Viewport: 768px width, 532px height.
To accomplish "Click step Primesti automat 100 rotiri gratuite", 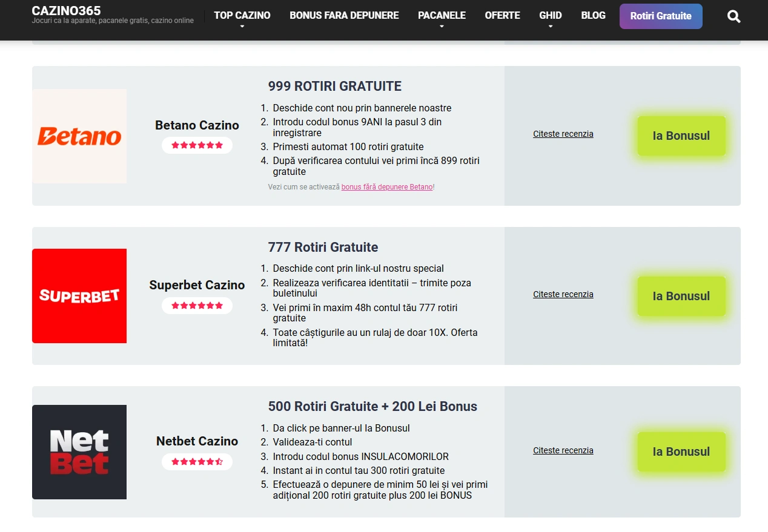I will click(348, 146).
